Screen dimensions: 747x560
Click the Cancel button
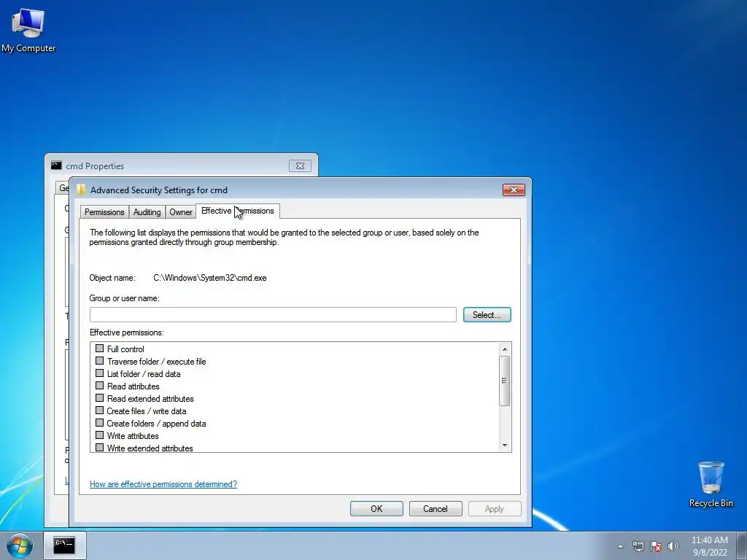(x=436, y=508)
